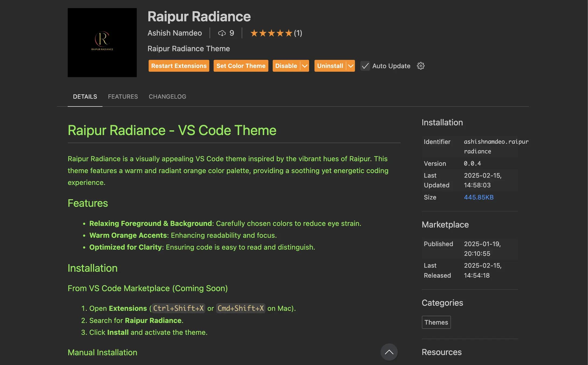
Task: Open the Disable dropdown arrow
Action: [x=305, y=66]
